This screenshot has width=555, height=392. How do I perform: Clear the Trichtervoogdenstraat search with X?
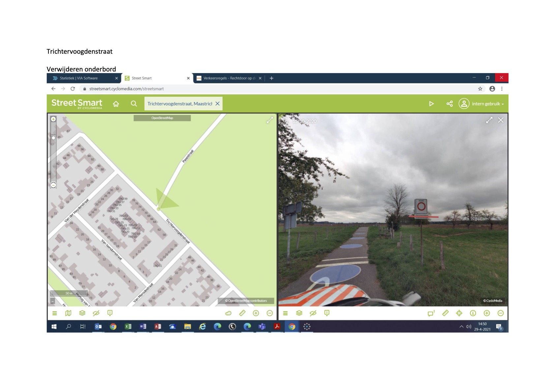(x=218, y=104)
